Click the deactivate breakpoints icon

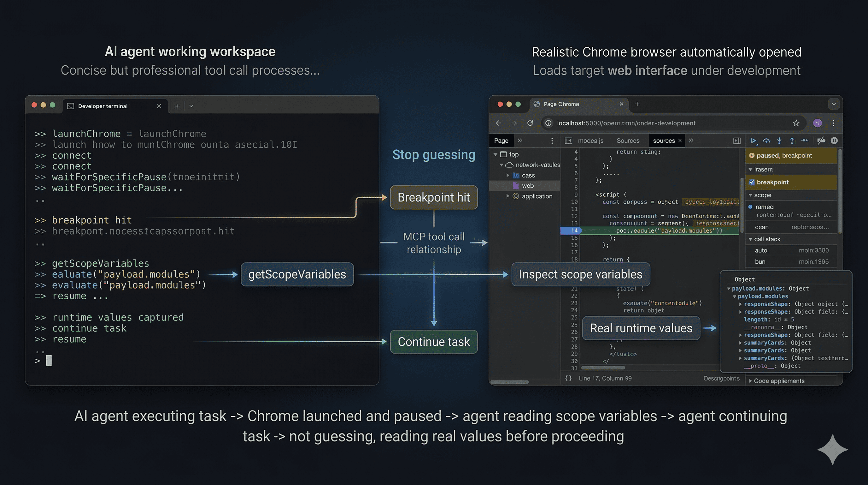click(821, 141)
